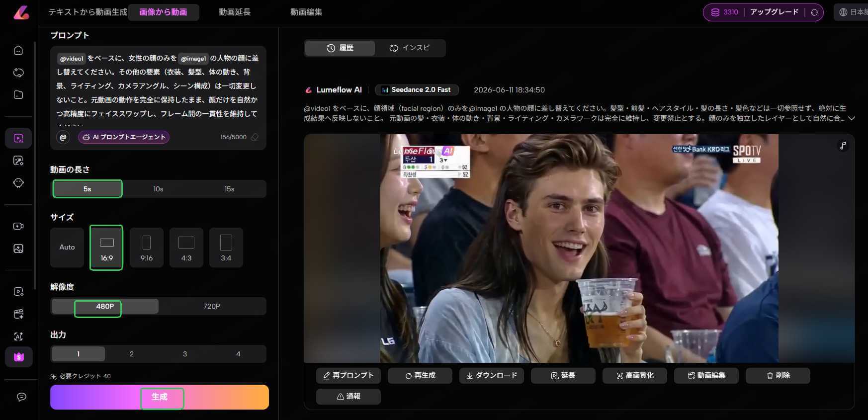The height and width of the screenshot is (420, 868).
Task: Click the purple crown pricing sidebar icon
Action: (x=19, y=357)
